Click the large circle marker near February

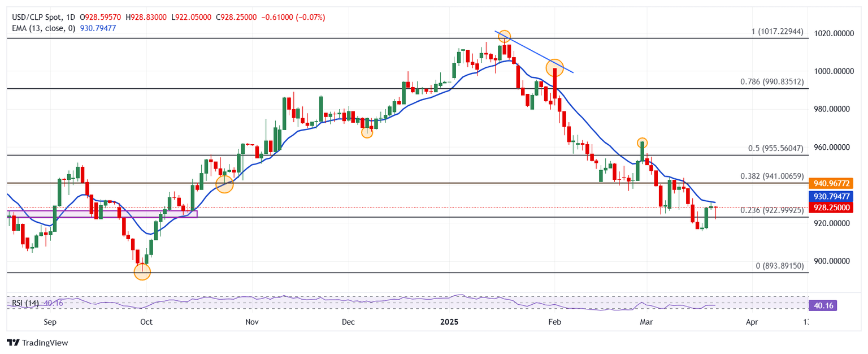coord(555,68)
